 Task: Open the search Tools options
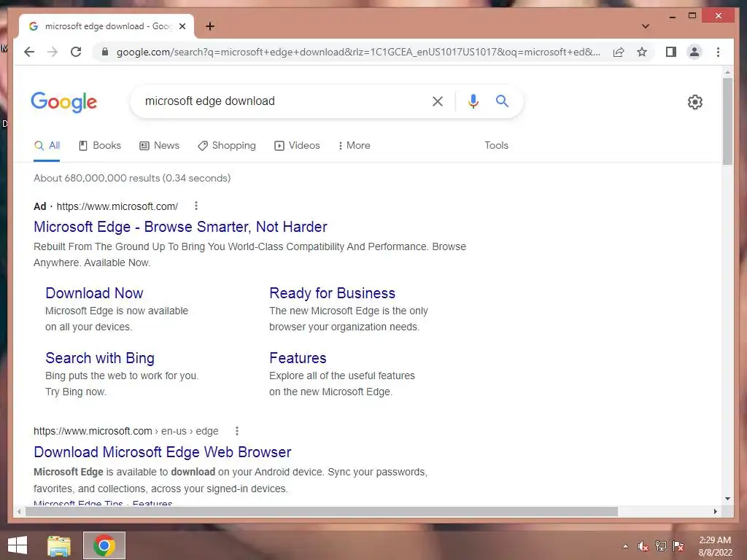click(x=496, y=146)
